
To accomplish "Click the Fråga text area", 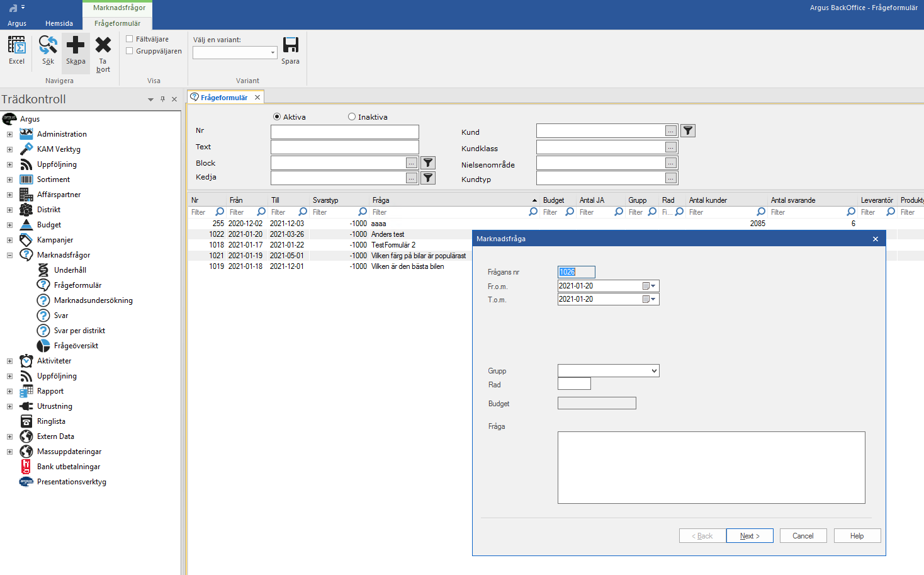I will [x=711, y=467].
